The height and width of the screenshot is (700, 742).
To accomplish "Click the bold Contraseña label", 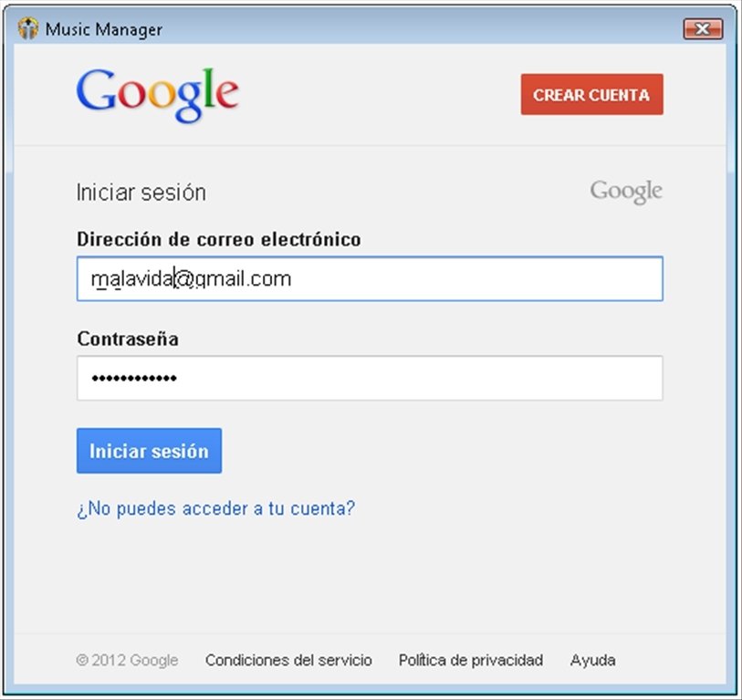I will pyautogui.click(x=128, y=339).
